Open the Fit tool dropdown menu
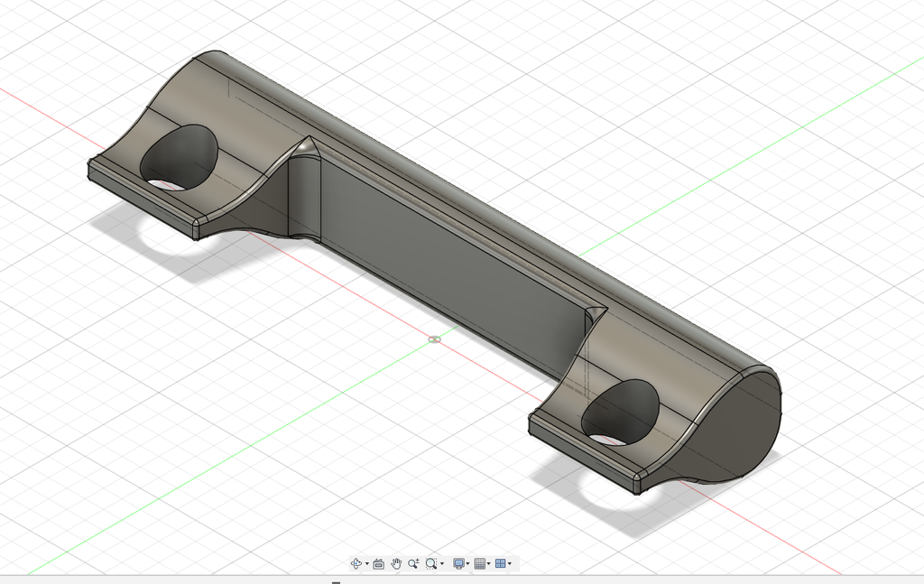The image size is (924, 584). pos(442,563)
